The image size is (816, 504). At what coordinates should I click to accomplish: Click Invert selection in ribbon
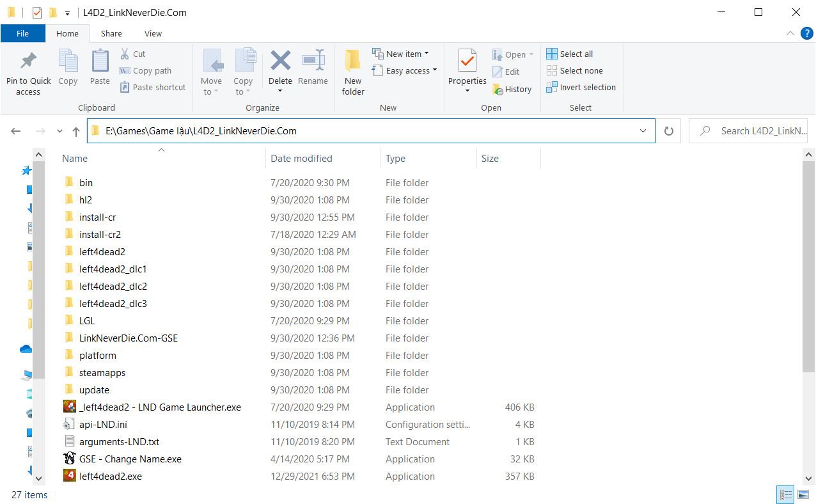click(581, 87)
